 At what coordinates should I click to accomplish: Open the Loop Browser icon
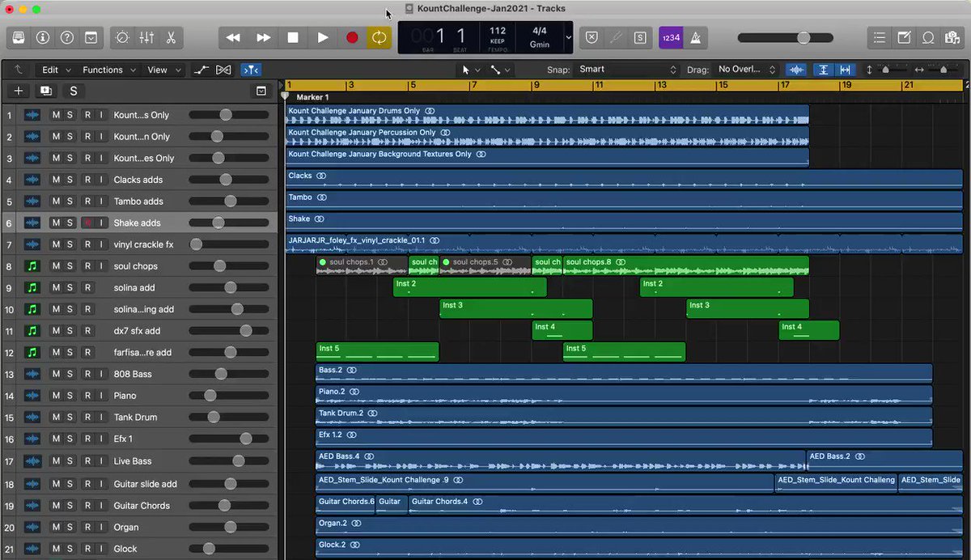pos(928,37)
